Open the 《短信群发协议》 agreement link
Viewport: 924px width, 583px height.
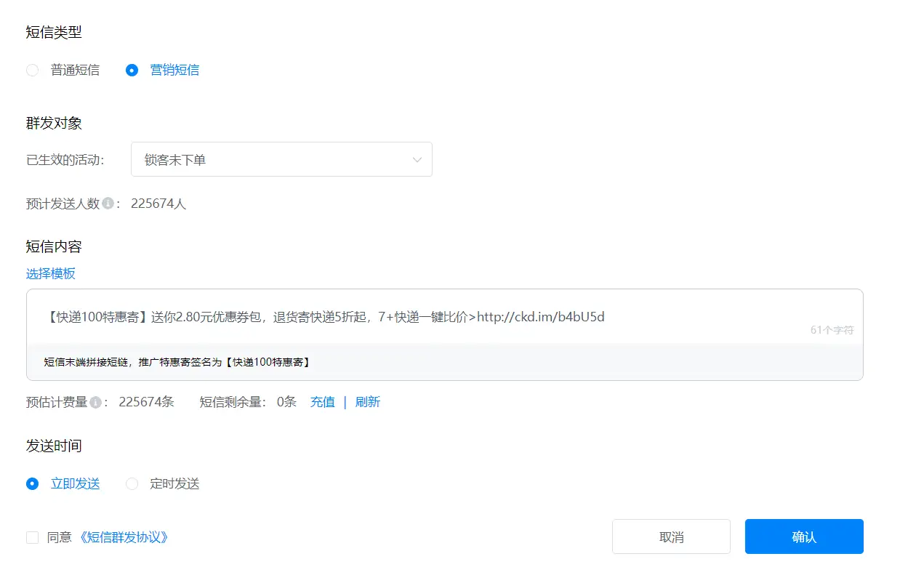coord(124,538)
